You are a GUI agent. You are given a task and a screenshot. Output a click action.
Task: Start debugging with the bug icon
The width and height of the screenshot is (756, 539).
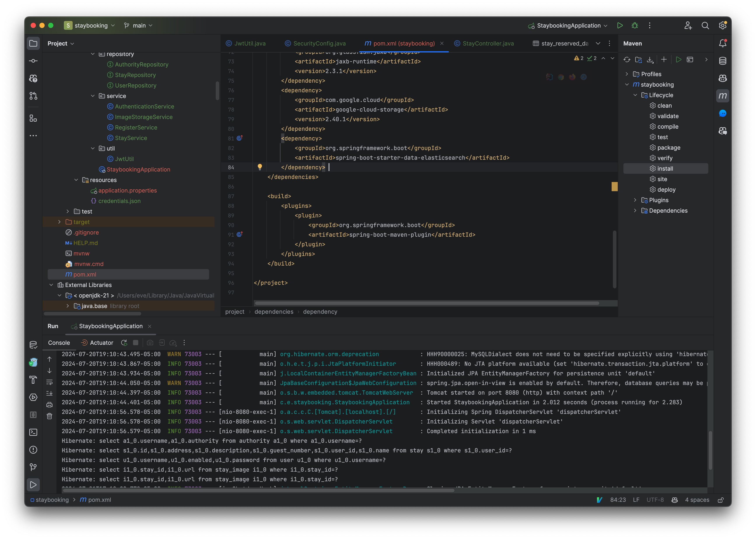(635, 25)
